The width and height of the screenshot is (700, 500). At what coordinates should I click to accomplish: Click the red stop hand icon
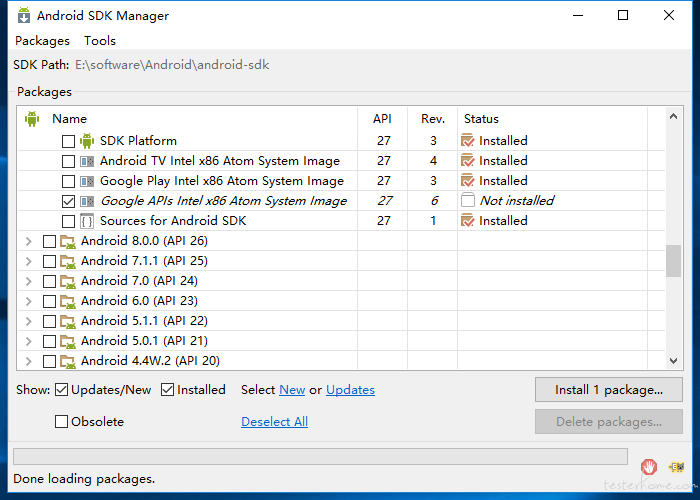[649, 467]
